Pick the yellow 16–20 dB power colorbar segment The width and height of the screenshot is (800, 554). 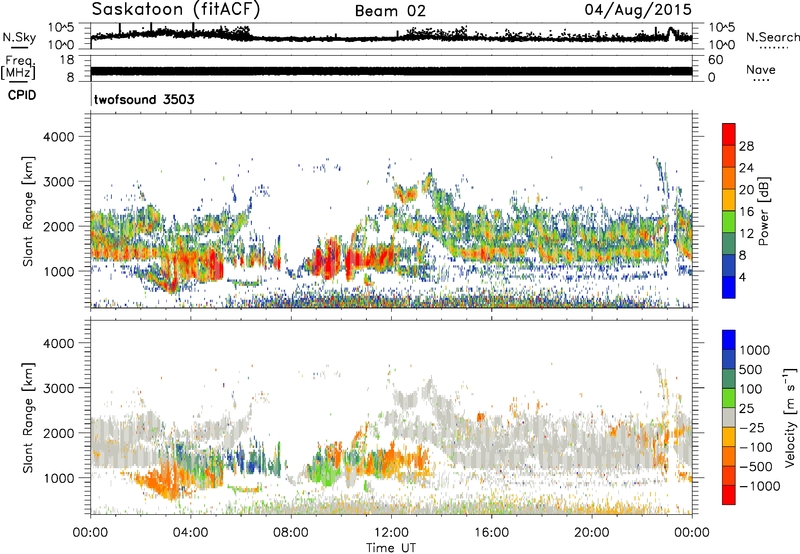pyautogui.click(x=729, y=200)
